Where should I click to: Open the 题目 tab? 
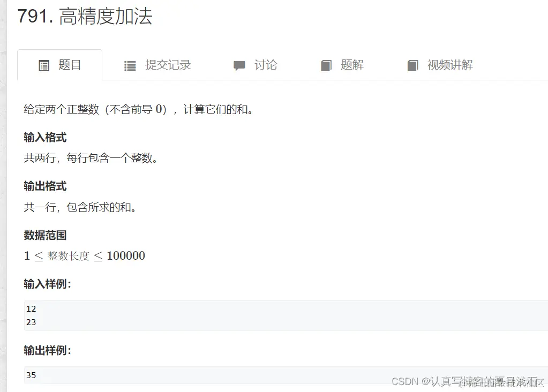[60, 65]
